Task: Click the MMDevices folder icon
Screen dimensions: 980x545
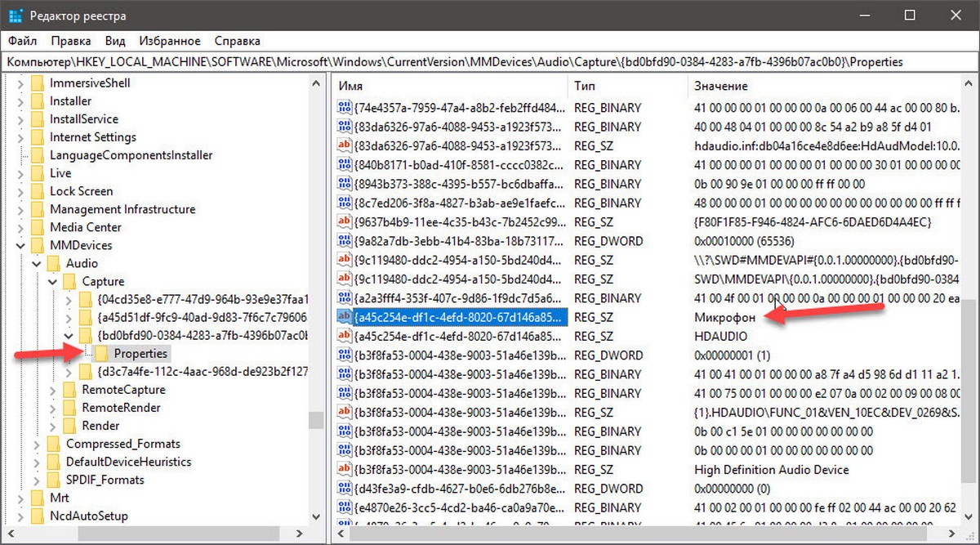Action: click(38, 245)
